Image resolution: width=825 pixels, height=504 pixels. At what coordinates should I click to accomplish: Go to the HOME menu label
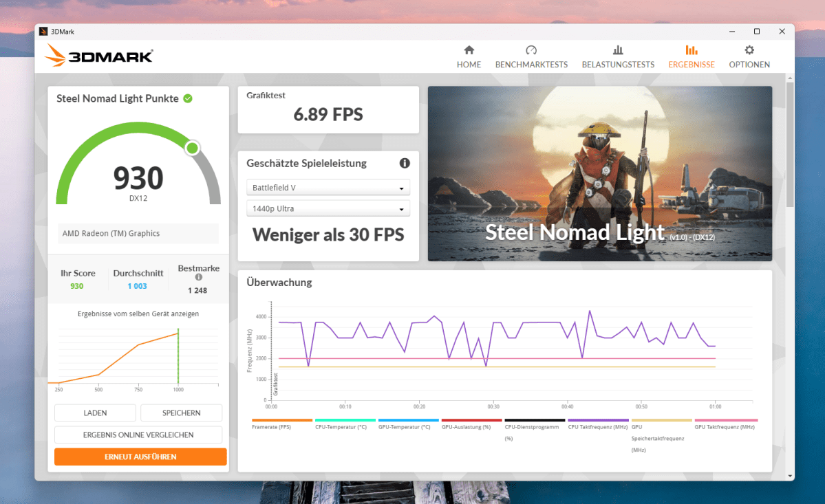pos(469,65)
